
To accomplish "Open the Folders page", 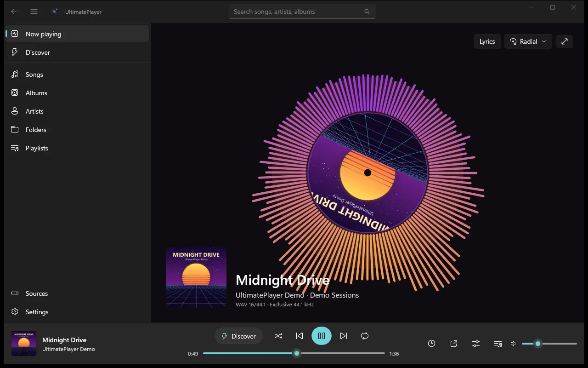I will [x=77, y=130].
